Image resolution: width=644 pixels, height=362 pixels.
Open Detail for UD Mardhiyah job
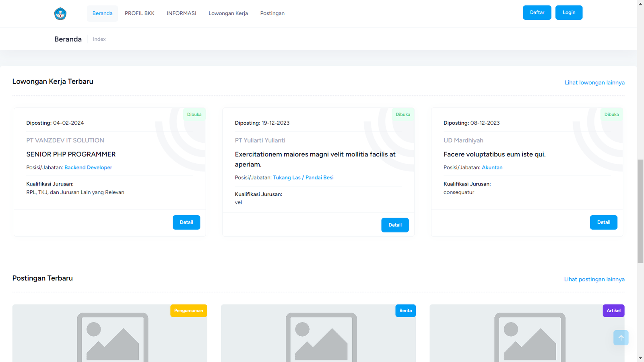(603, 222)
